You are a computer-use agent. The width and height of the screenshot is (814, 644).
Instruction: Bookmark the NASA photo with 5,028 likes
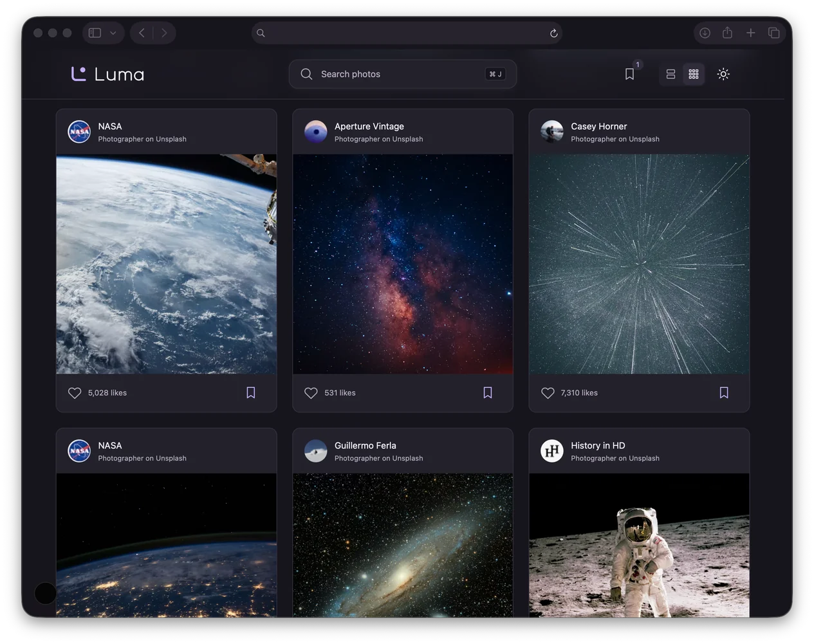(x=251, y=392)
